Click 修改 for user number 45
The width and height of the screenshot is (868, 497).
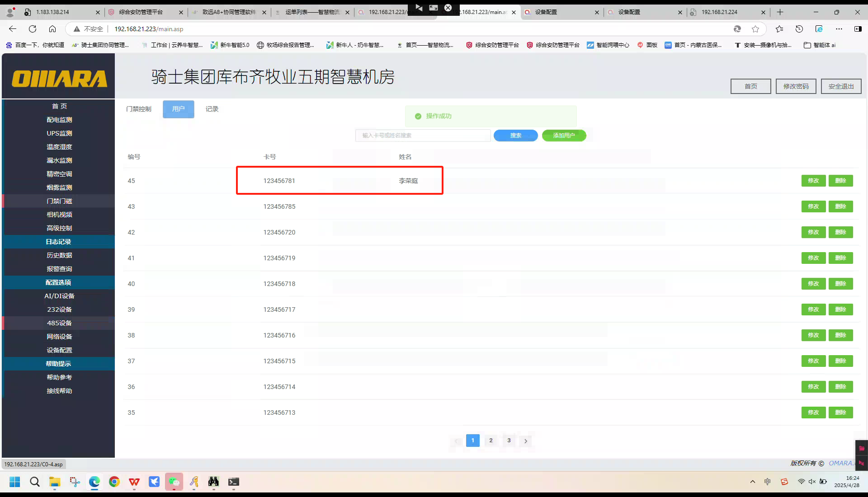(813, 181)
